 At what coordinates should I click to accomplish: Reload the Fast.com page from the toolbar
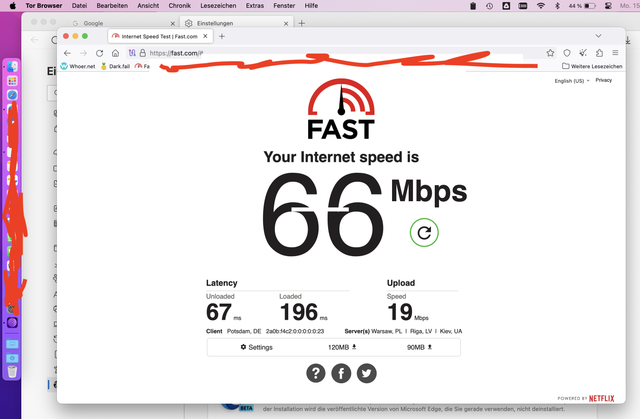pyautogui.click(x=99, y=53)
